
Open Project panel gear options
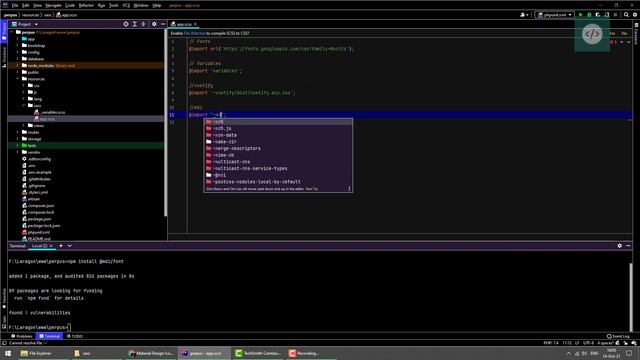tap(154, 24)
